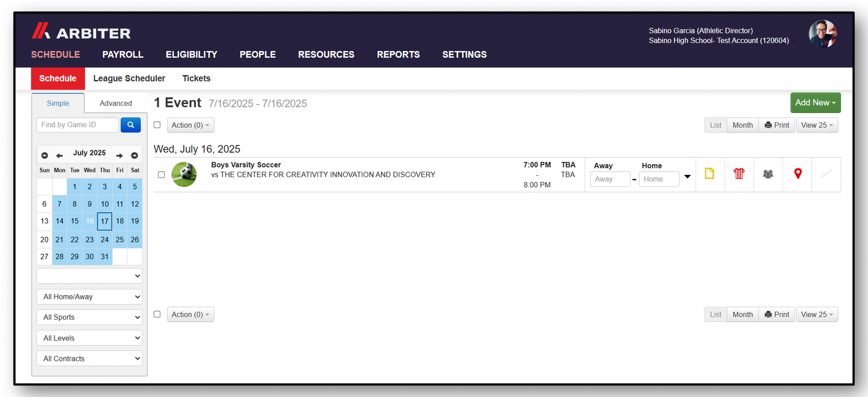Open the PAYROLL main menu
This screenshot has width=868, height=397.
click(x=123, y=54)
